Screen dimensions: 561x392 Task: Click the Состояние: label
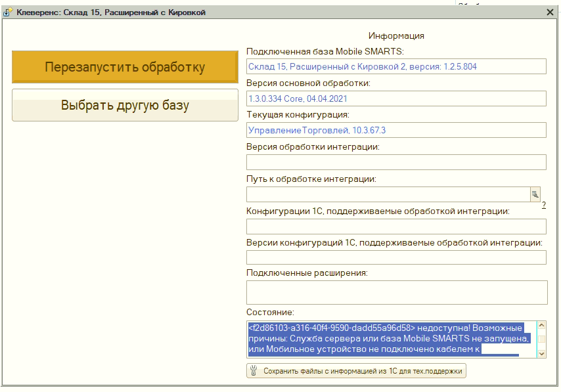pyautogui.click(x=270, y=313)
